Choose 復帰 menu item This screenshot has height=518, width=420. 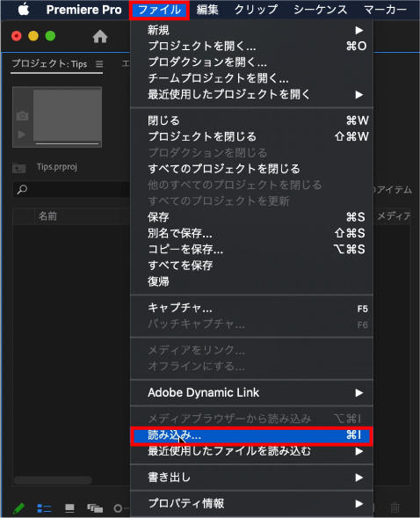point(251,281)
